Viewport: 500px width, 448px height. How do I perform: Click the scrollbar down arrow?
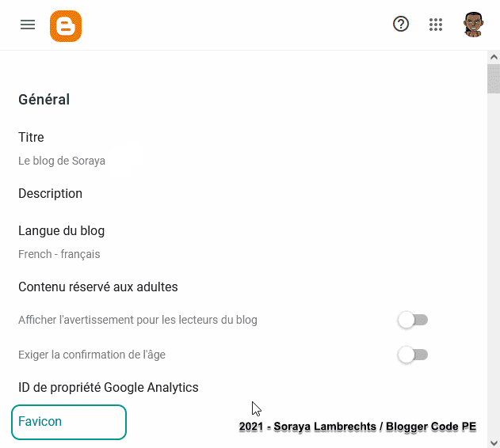coord(494,442)
